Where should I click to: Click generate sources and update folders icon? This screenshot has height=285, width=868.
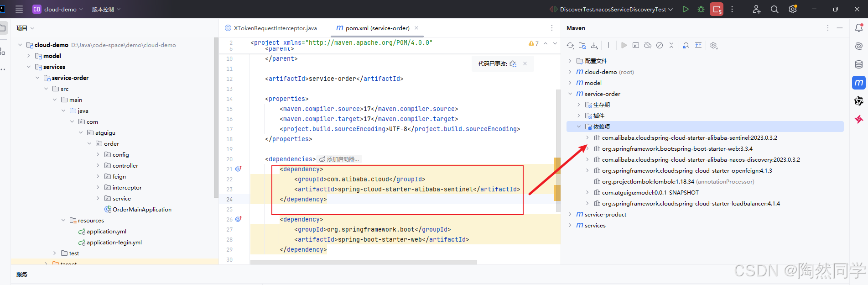(x=582, y=45)
